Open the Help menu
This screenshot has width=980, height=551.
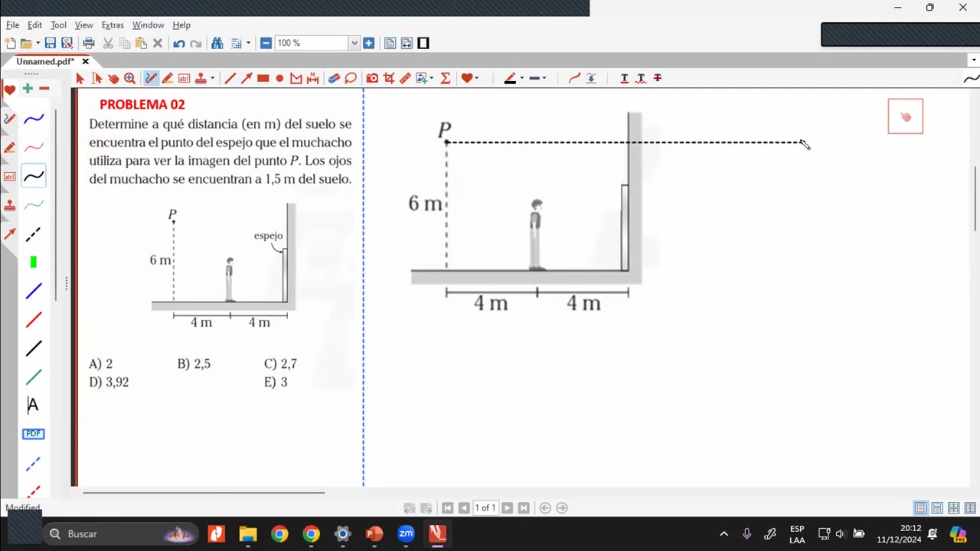click(x=181, y=25)
